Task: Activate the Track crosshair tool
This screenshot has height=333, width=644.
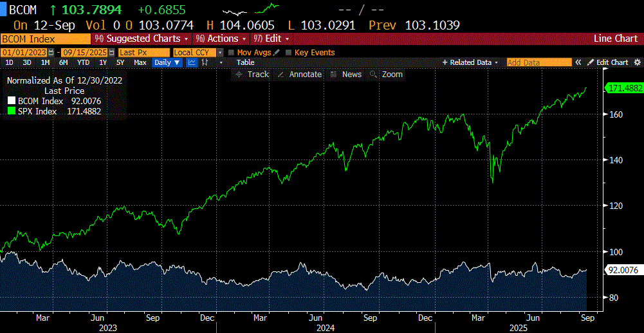Action: tap(252, 75)
